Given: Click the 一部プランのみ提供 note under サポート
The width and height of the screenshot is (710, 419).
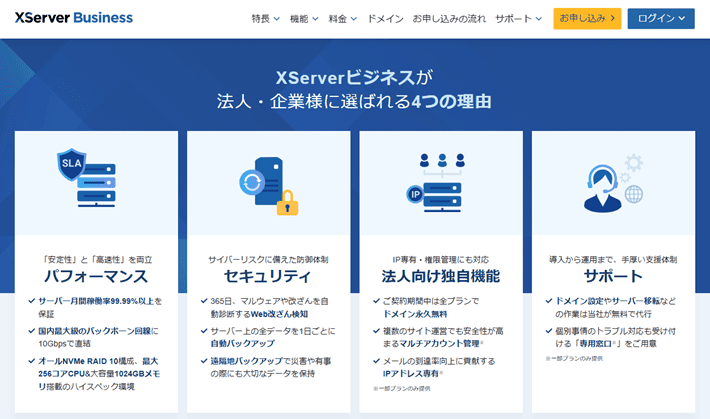Looking at the screenshot, I should pos(574,359).
